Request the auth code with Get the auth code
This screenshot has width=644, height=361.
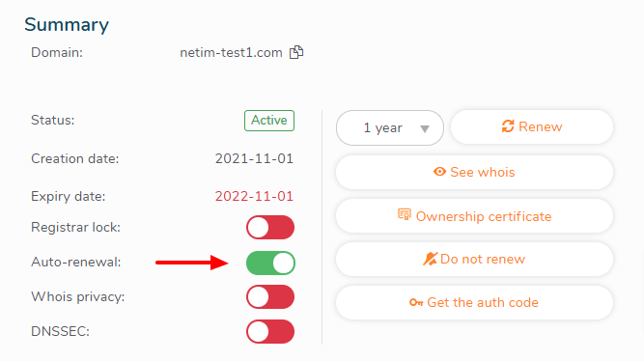pos(474,303)
